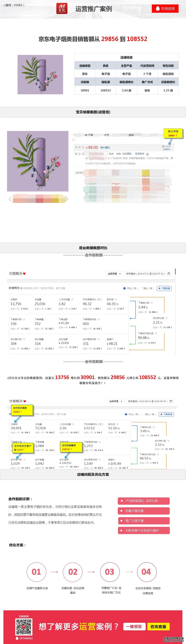Expand the 全部渠道 dropdown in the July panel
The image size is (186, 644).
pos(114,273)
